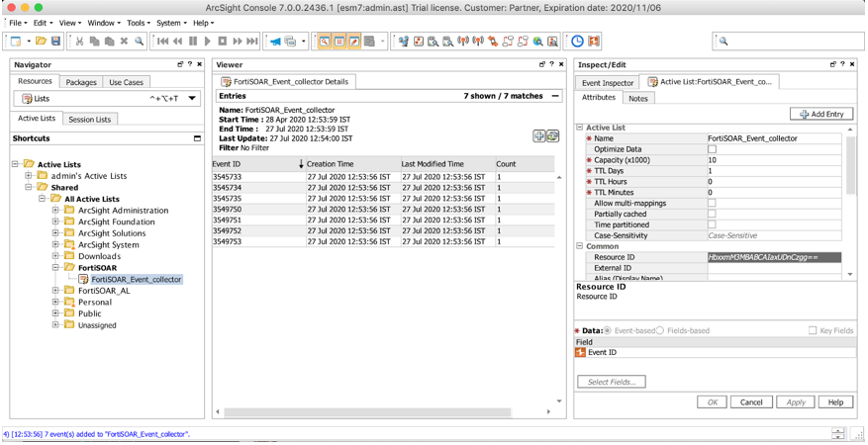Click the clock icon in the toolbar
Screen dimensions: 868x445
click(578, 42)
